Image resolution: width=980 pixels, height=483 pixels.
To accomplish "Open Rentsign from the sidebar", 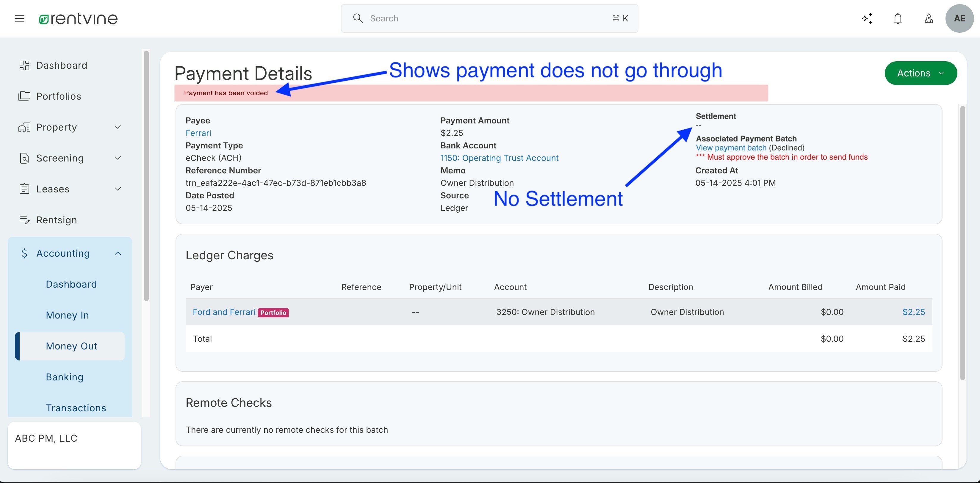I will [57, 220].
